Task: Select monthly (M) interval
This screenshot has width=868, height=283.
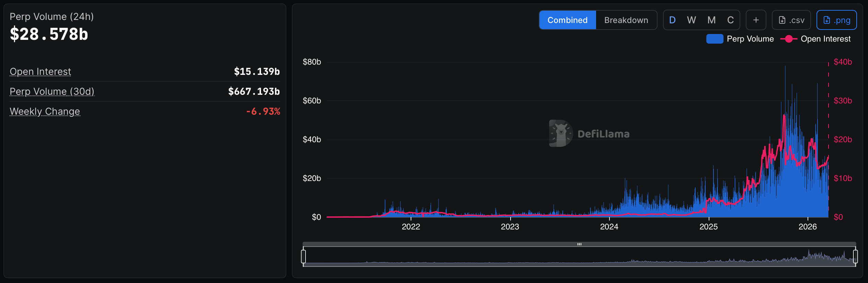Action: [711, 20]
